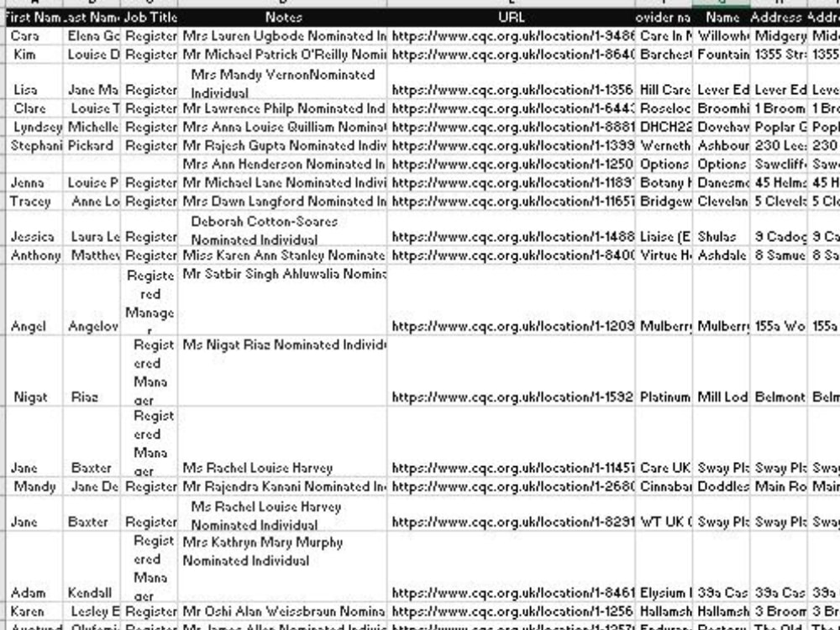Viewport: 840px width, 630px height.
Task: Select note Miss Karen Ann Stanley
Action: click(282, 255)
